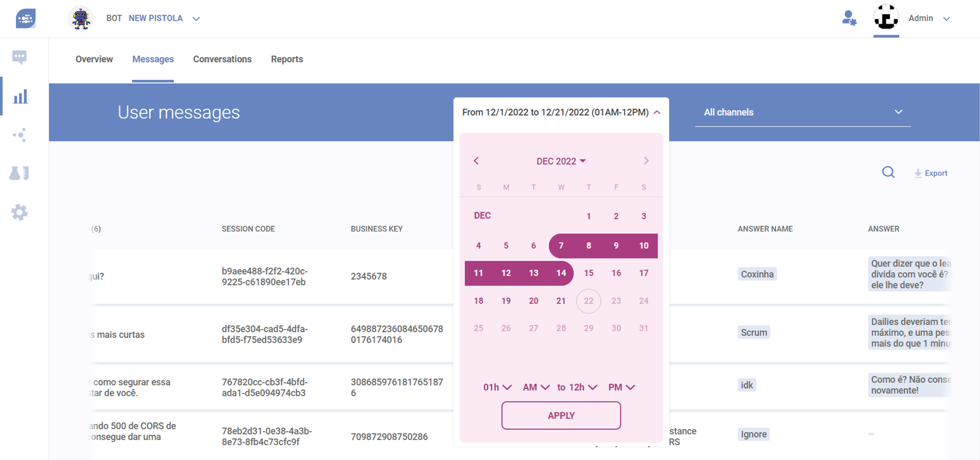Viewport: 980px width, 460px height.
Task: Click the bot robot avatar
Action: coord(80,19)
